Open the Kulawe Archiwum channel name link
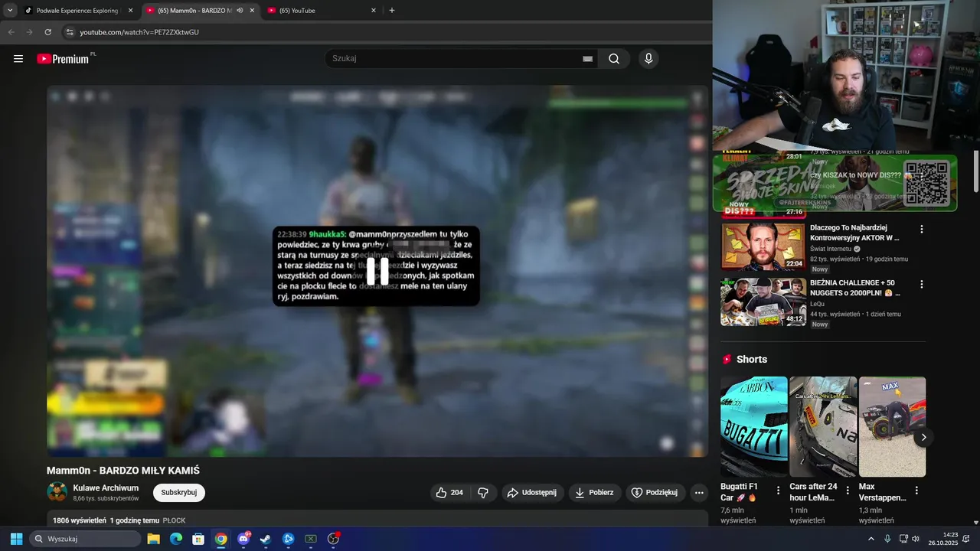 106,488
